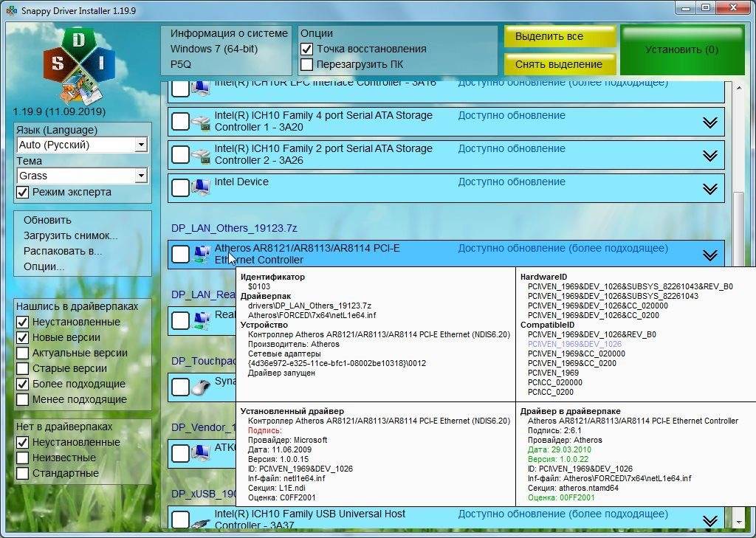Click the driver list scrollbar thumb

[x=739, y=229]
